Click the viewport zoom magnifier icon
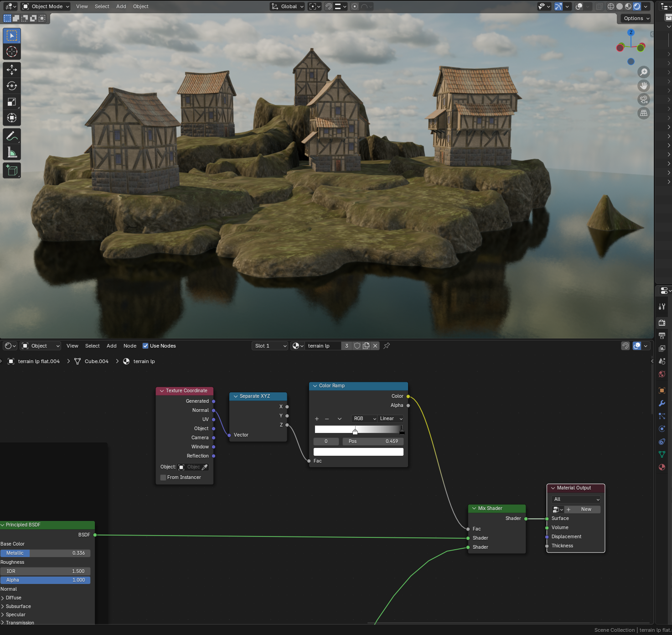This screenshot has width=672, height=635. click(644, 72)
